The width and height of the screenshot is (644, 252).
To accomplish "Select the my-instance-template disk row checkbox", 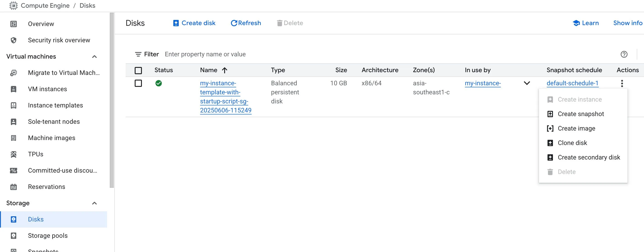I will 138,83.
